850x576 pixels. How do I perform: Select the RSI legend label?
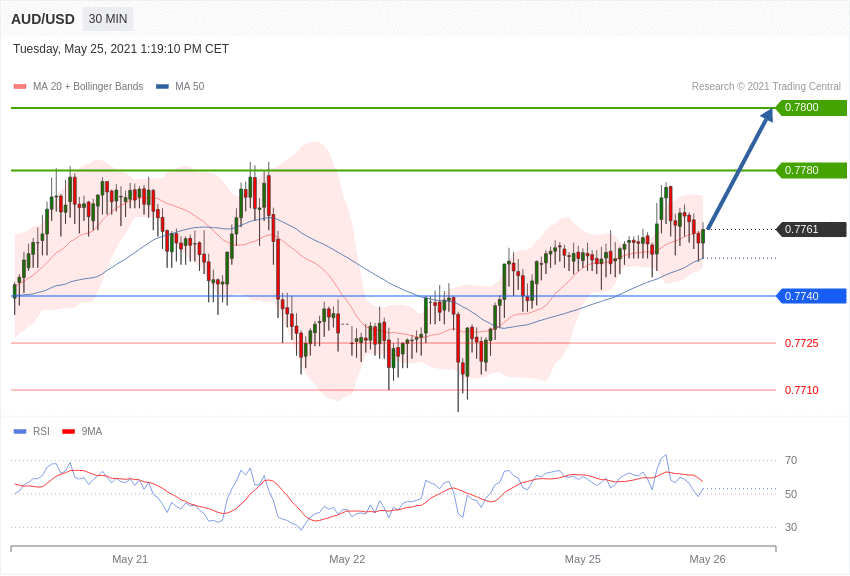[x=41, y=432]
